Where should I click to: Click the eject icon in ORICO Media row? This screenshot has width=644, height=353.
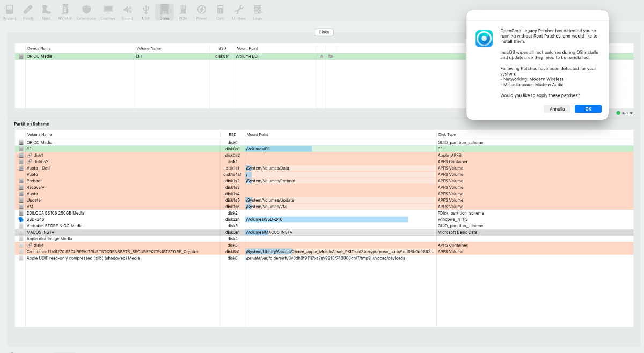[x=322, y=56]
